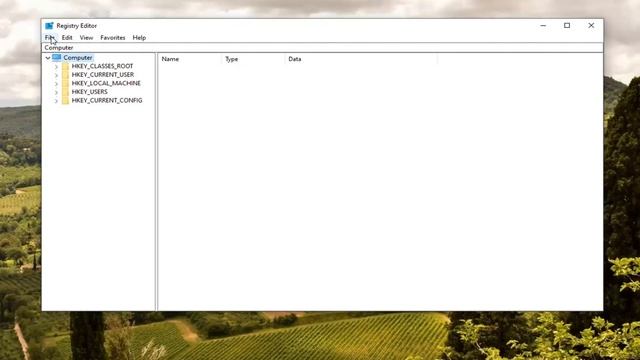Viewport: 640px width, 360px height.
Task: Click the Computer node icon
Action: click(x=57, y=58)
